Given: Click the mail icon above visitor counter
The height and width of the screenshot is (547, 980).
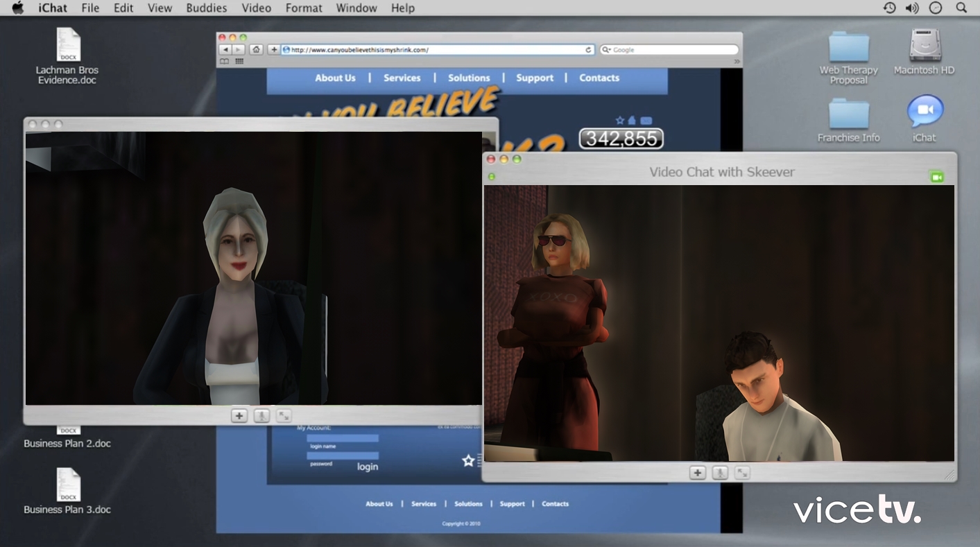Looking at the screenshot, I should coord(646,121).
